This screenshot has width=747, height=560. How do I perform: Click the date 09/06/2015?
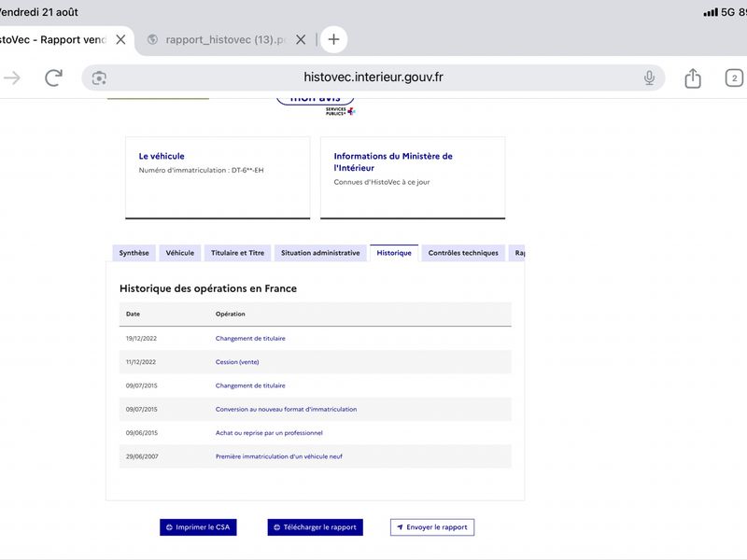click(x=142, y=433)
